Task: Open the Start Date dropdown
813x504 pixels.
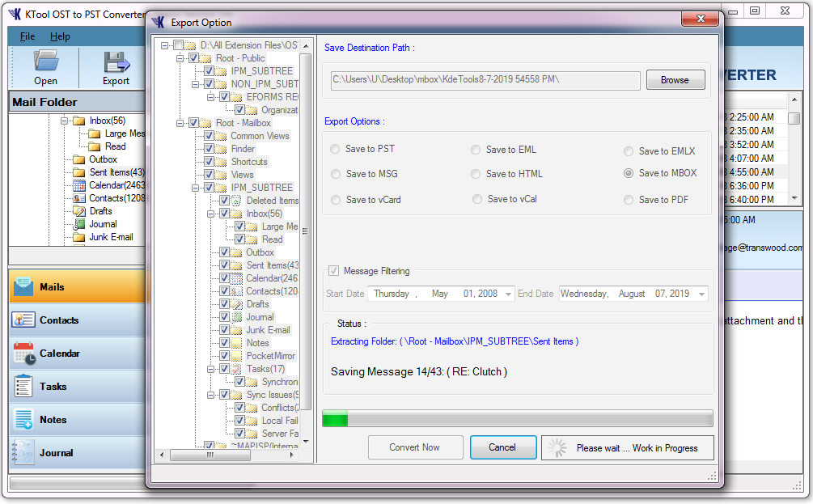Action: coord(508,294)
